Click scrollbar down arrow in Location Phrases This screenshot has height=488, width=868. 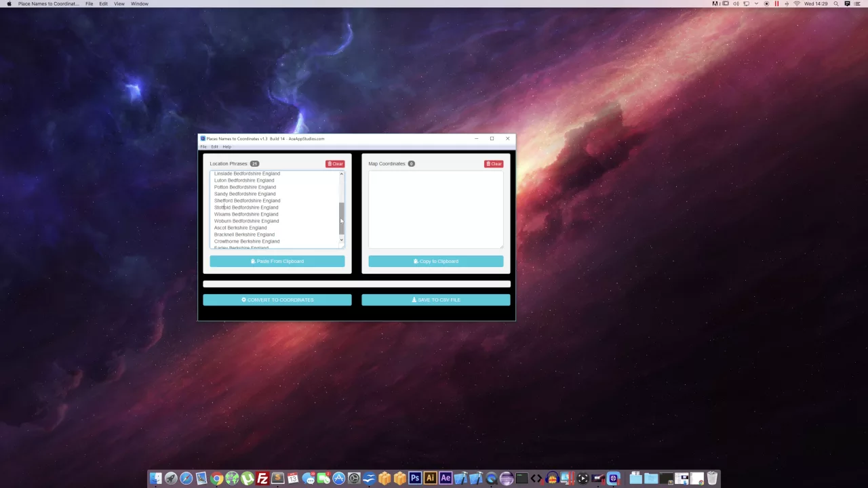coord(342,241)
